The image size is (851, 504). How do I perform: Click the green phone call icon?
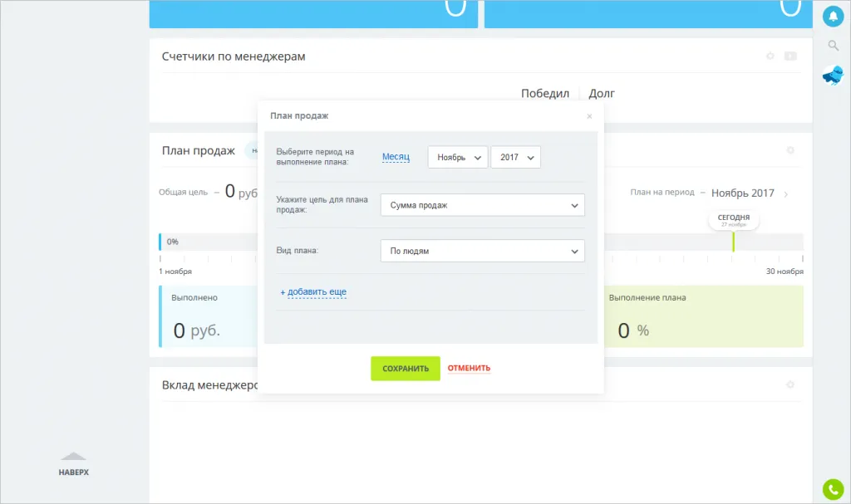point(832,490)
